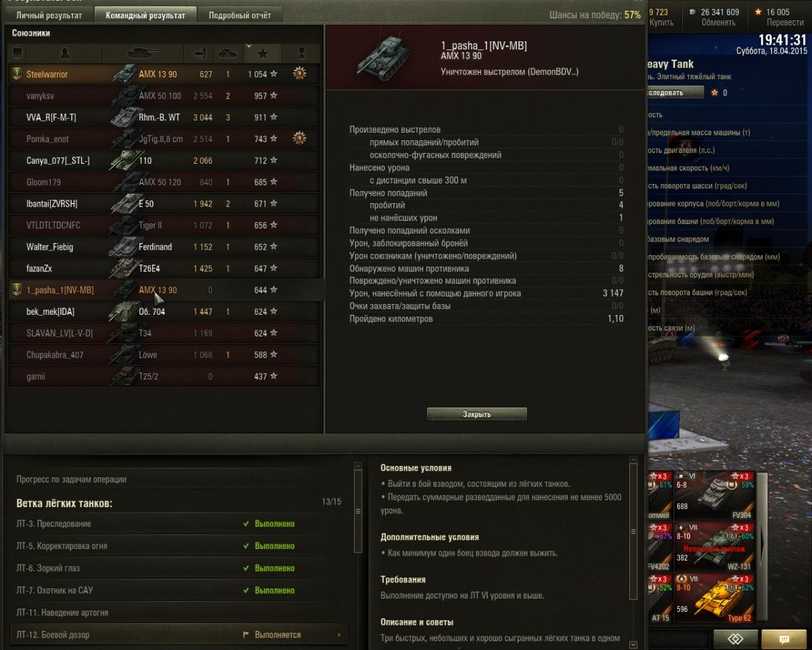The image size is (812, 650).
Task: Select player garnii row
Action: [x=164, y=376]
